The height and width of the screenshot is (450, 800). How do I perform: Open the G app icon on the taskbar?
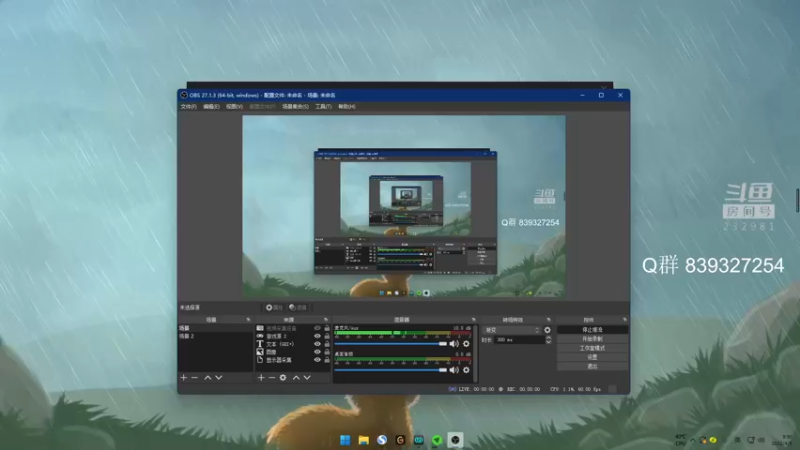(x=400, y=440)
